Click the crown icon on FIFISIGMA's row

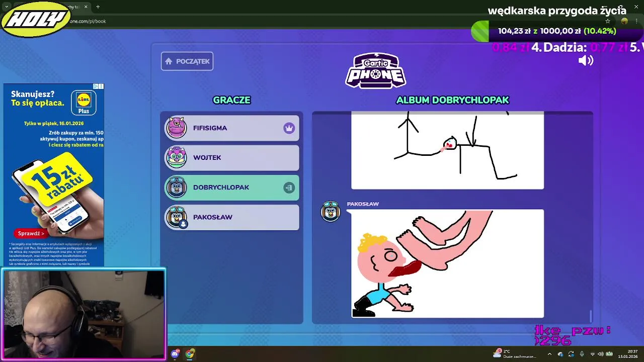[289, 128]
